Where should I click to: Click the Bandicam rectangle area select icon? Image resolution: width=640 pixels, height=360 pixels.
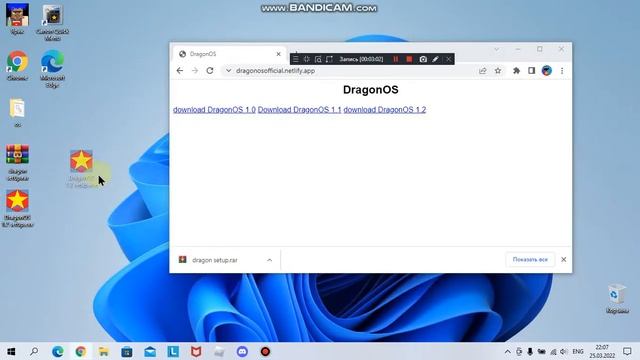[x=329, y=59]
